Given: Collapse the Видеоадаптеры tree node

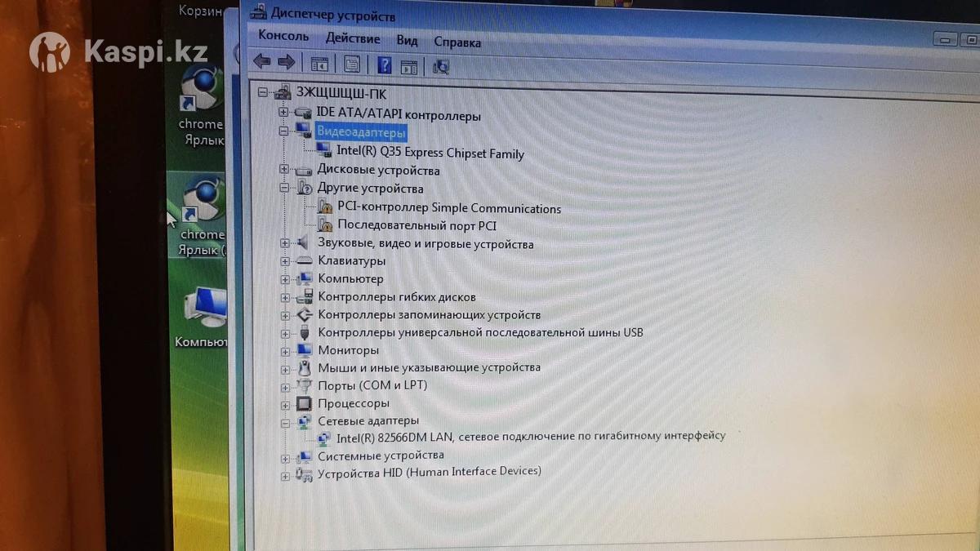Looking at the screenshot, I should (283, 131).
